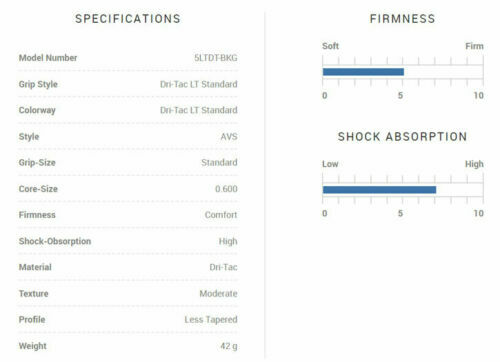Click the Grip Style value Dri-Tac LT Standard
The image size is (500, 362).
pyautogui.click(x=199, y=84)
